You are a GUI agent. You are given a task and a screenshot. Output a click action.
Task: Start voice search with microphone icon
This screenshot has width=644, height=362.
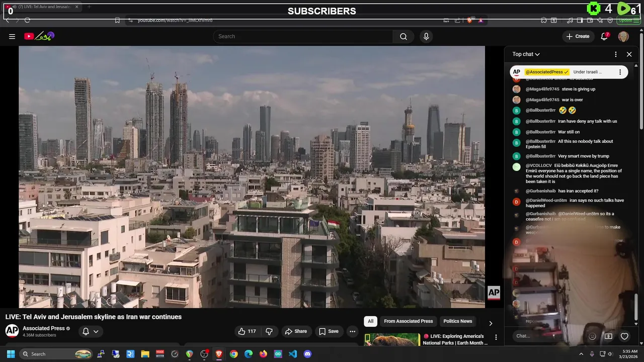426,36
